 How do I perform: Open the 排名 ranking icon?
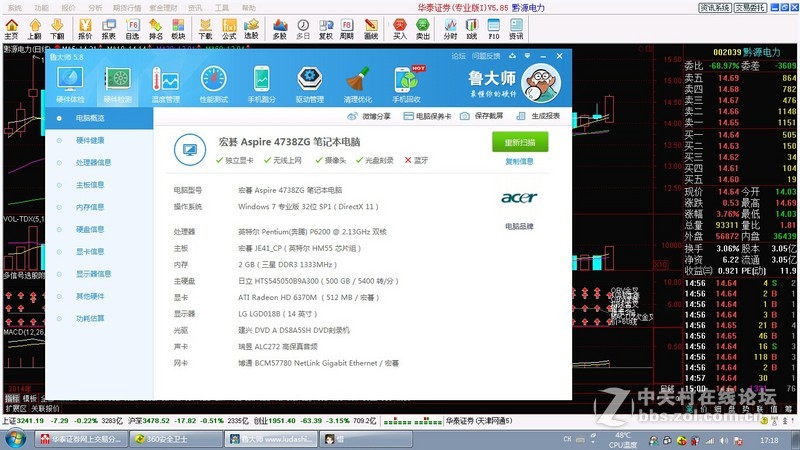click(156, 29)
